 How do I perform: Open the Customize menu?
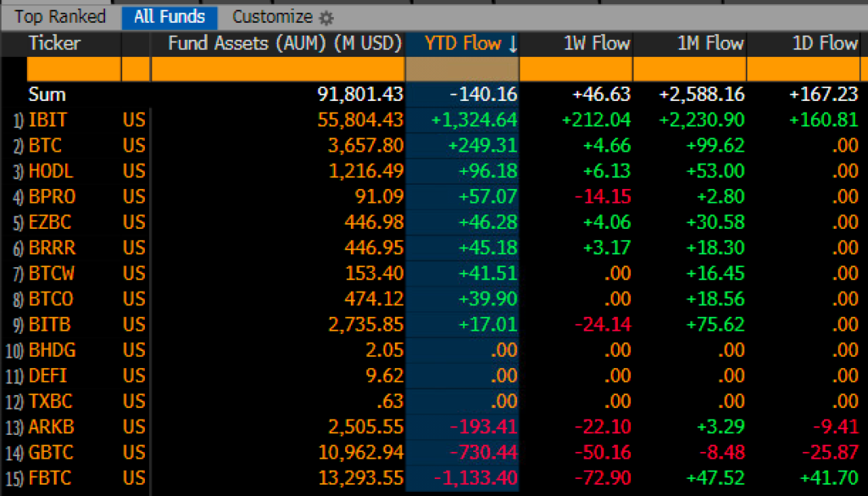[273, 16]
